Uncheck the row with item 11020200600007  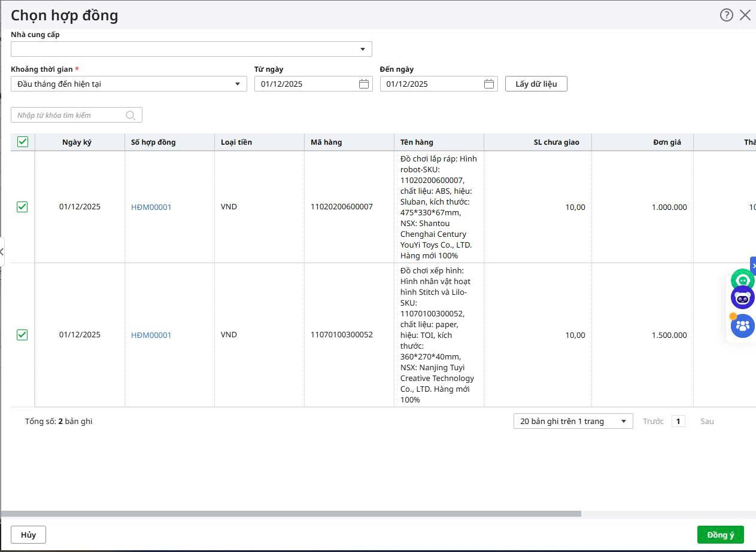pyautogui.click(x=22, y=207)
